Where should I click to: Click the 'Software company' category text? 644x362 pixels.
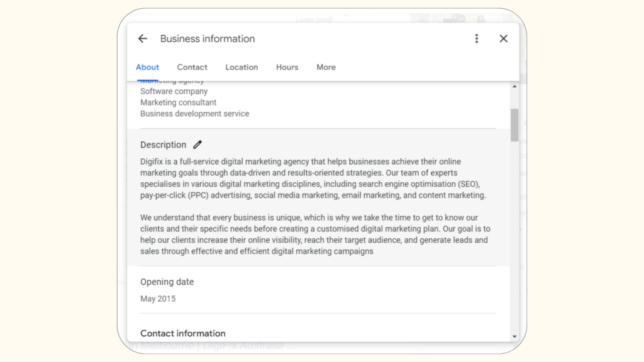click(174, 91)
